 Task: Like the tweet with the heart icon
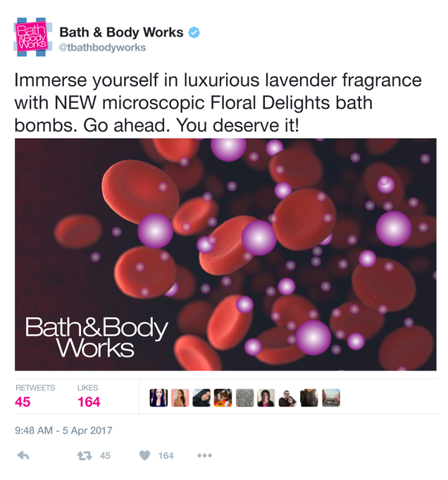(x=144, y=455)
